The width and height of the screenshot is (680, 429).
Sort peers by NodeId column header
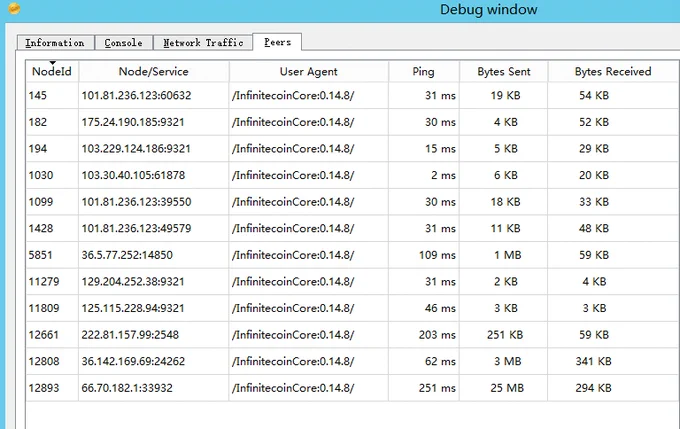point(52,72)
